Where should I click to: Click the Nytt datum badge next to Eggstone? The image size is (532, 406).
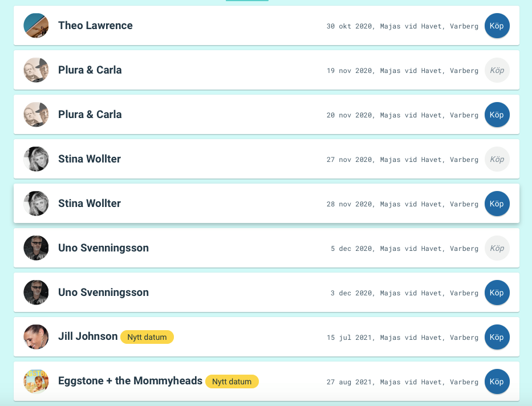tap(232, 381)
